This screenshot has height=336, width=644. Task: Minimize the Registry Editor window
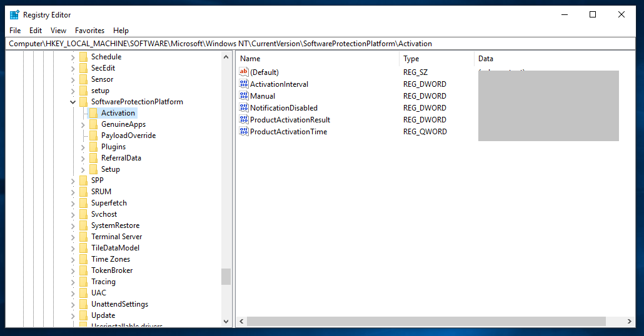pyautogui.click(x=565, y=15)
